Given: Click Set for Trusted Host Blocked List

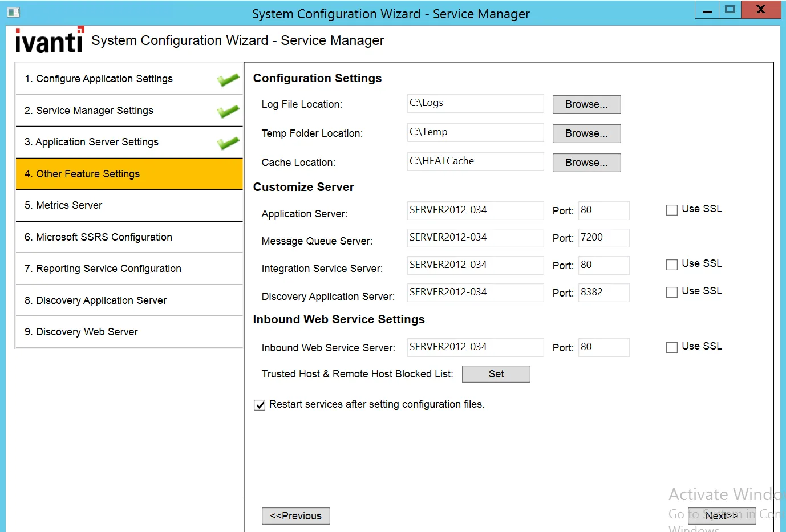Looking at the screenshot, I should 496,374.
